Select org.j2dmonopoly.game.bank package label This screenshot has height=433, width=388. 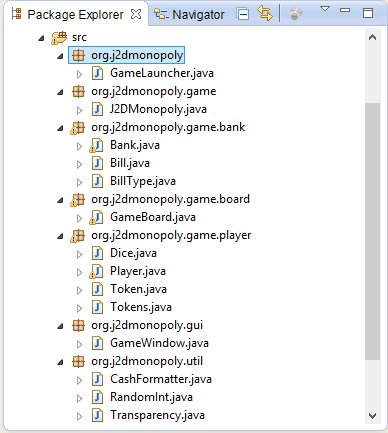point(168,127)
